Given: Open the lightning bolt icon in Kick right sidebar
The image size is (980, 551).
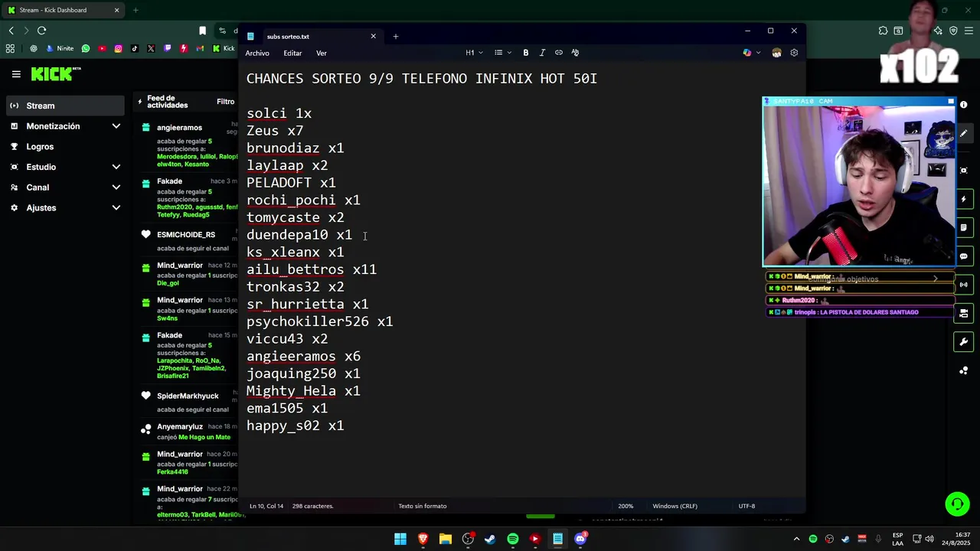Looking at the screenshot, I should (964, 199).
